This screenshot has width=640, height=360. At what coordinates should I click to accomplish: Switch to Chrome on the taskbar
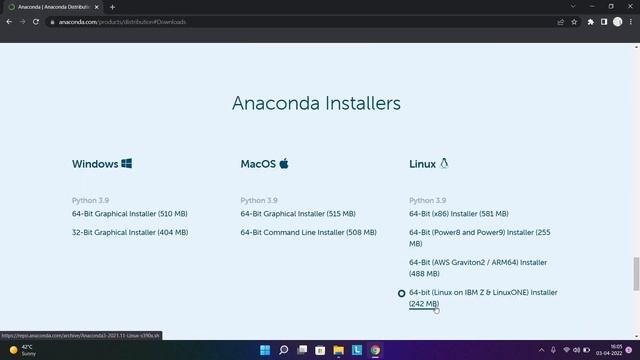click(375, 350)
